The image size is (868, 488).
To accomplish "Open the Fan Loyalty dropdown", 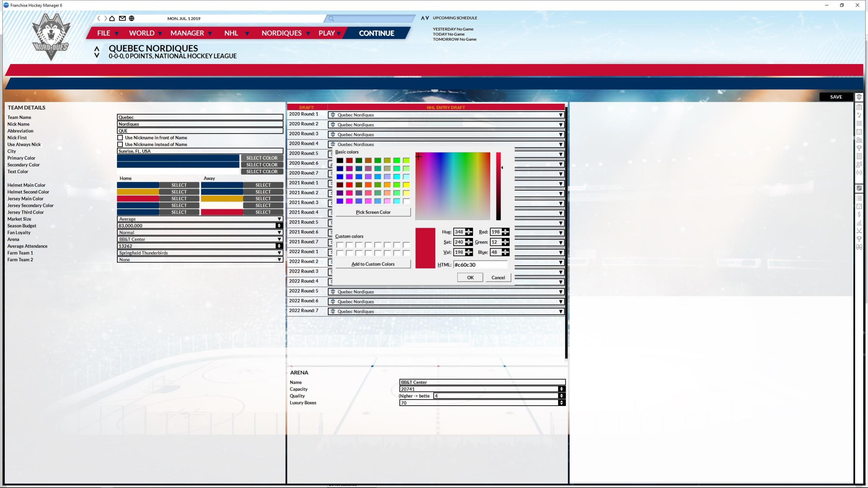I will [x=279, y=233].
